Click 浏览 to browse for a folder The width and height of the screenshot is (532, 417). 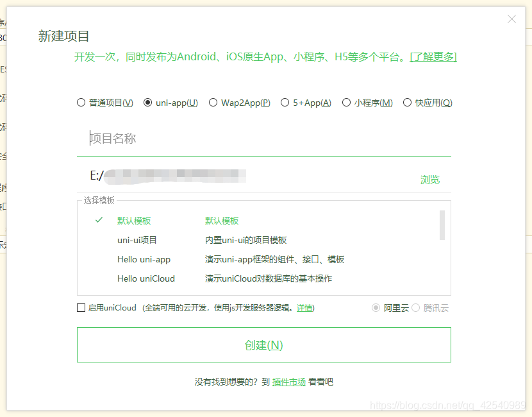click(430, 180)
